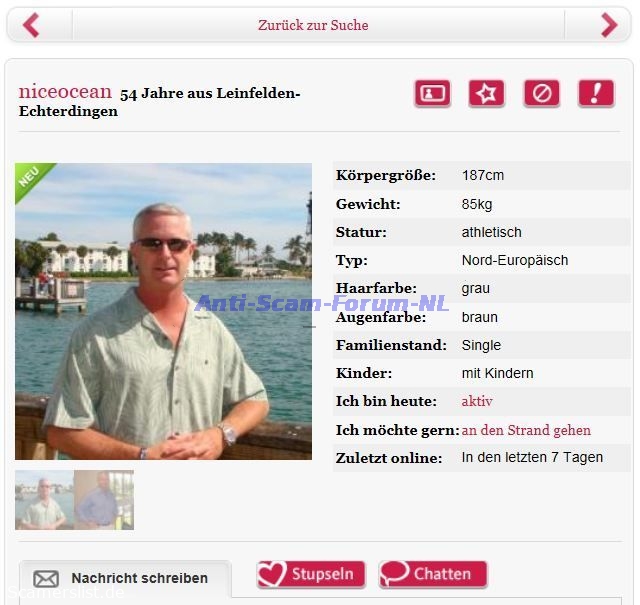Viewport: 640px width, 605px height.
Task: Open the Zurück zur Suche link
Action: [313, 25]
